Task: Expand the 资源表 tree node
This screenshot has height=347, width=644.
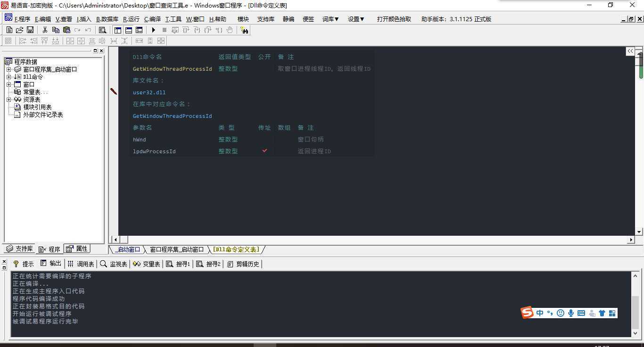Action: click(x=8, y=99)
